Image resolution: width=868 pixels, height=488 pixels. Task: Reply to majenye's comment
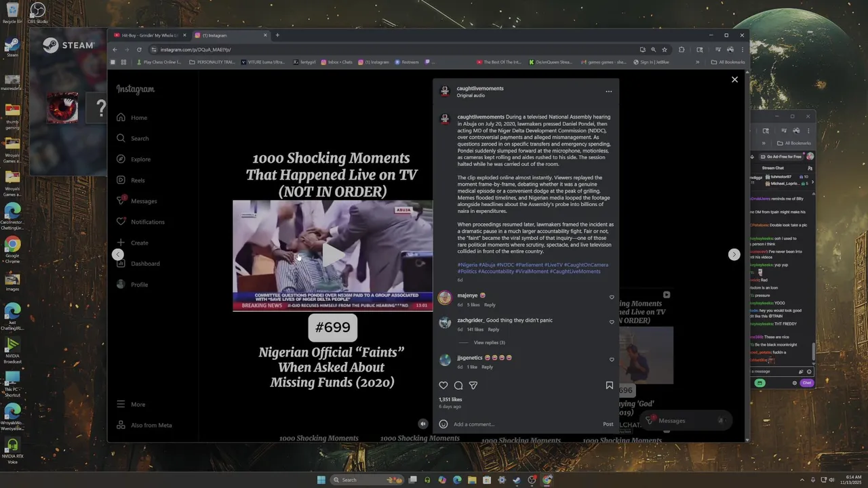[490, 305]
